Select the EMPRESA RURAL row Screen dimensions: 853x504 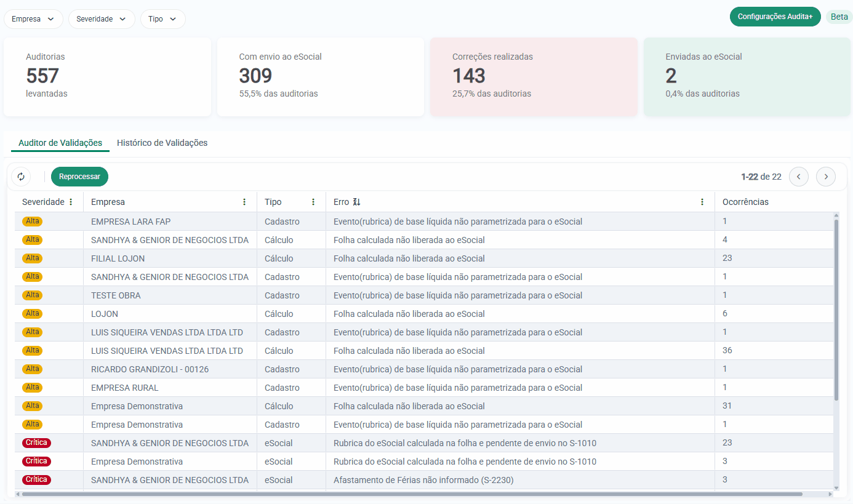(424, 388)
